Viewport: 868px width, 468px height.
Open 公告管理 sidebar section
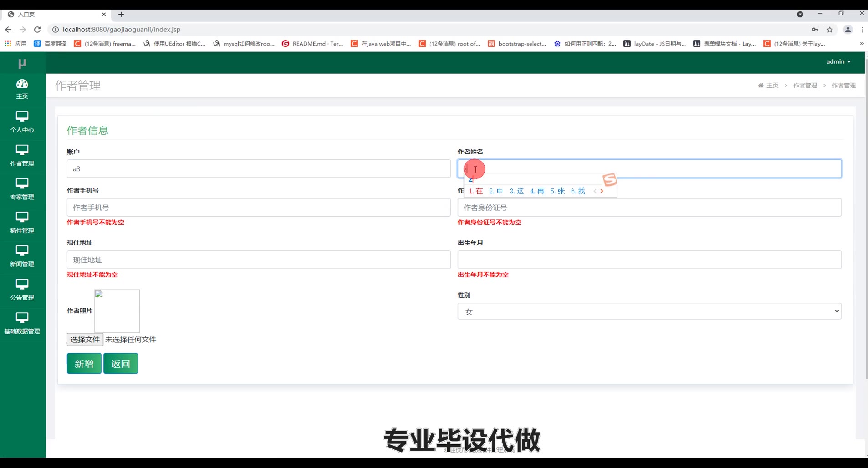[22, 290]
